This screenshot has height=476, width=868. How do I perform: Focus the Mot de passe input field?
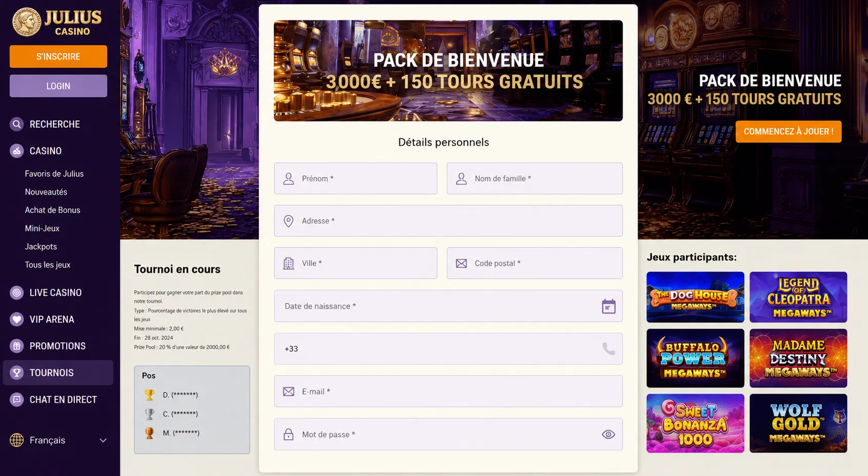449,434
